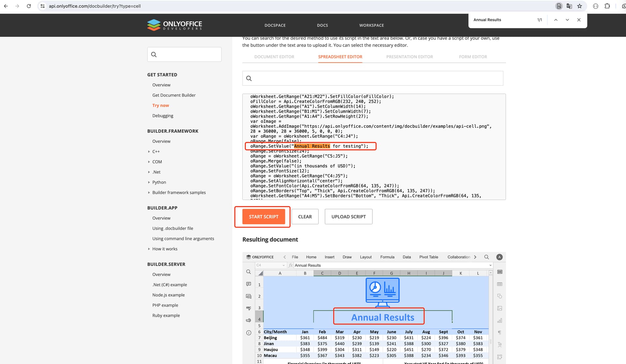The image size is (626, 364).
Task: Open the Insert tab in editor
Action: coord(329,257)
